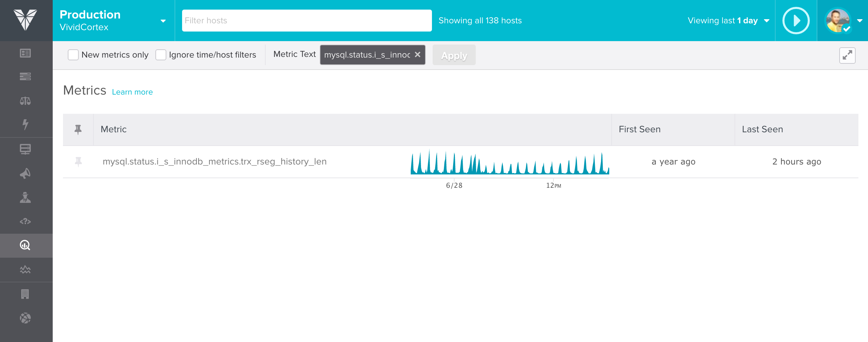
Task: Expand view using fullscreen arrows icon
Action: 847,55
